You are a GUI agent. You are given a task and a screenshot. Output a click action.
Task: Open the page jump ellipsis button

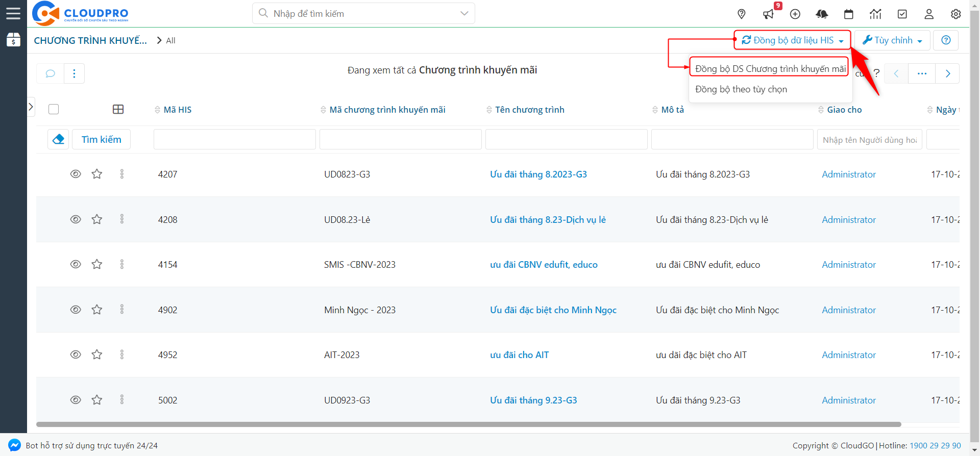coord(922,73)
